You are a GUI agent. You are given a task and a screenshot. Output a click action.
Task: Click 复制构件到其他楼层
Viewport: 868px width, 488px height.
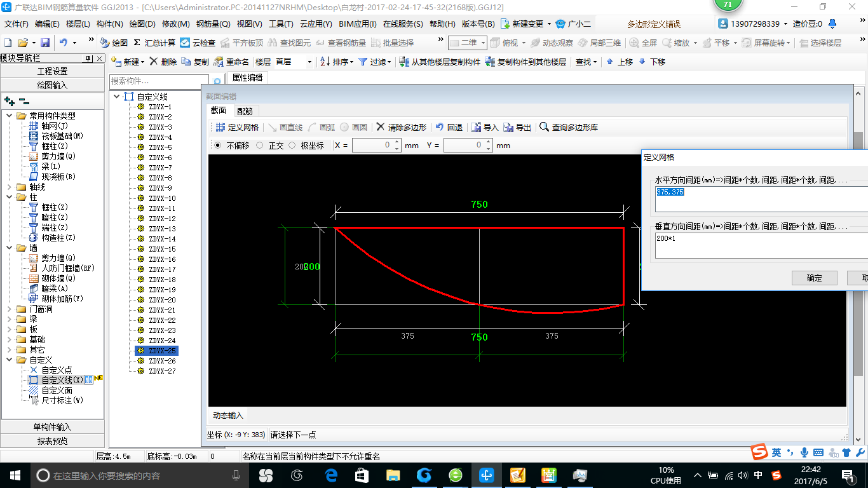click(x=526, y=62)
